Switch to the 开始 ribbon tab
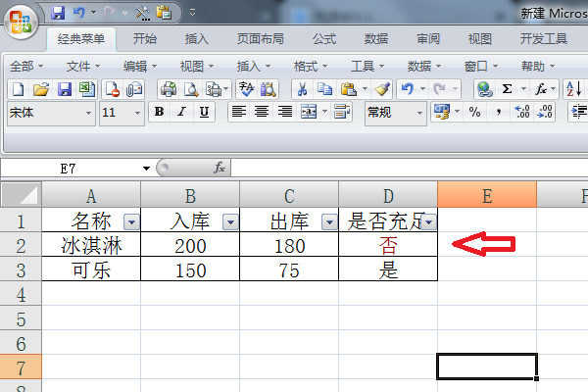 tap(145, 38)
